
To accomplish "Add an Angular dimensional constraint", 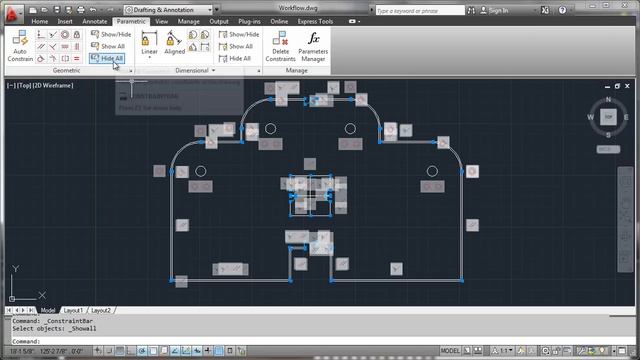I will coord(193,47).
